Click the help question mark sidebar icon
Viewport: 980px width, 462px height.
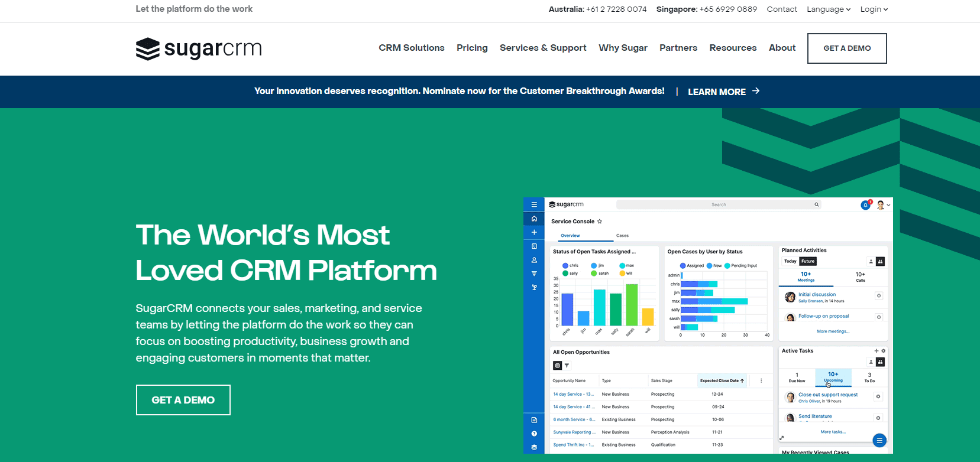tap(534, 434)
